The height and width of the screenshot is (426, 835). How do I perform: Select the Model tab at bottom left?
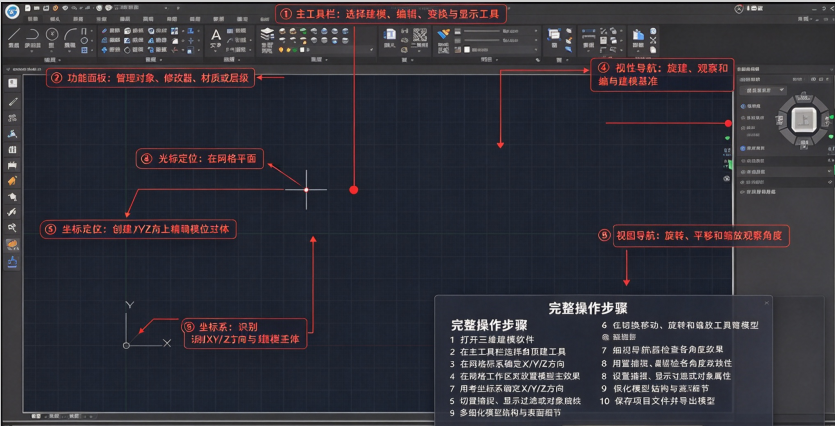(x=36, y=415)
